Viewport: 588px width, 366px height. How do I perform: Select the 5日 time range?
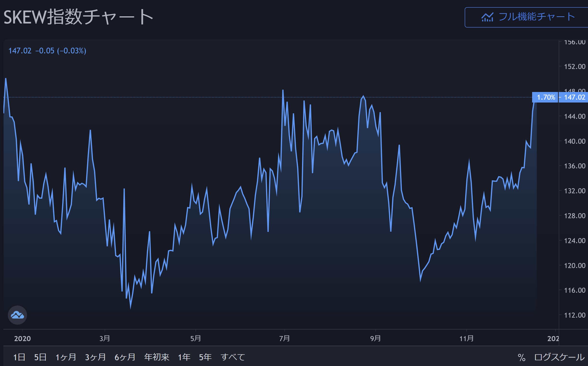click(x=40, y=357)
